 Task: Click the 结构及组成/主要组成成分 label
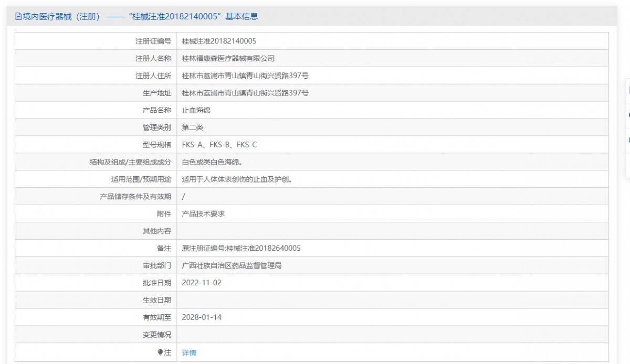(130, 162)
